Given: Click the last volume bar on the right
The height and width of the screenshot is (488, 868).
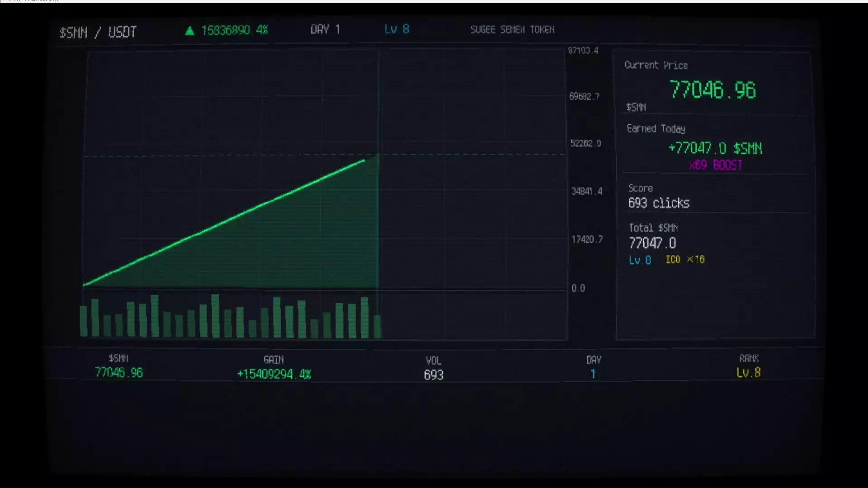Looking at the screenshot, I should (x=377, y=326).
